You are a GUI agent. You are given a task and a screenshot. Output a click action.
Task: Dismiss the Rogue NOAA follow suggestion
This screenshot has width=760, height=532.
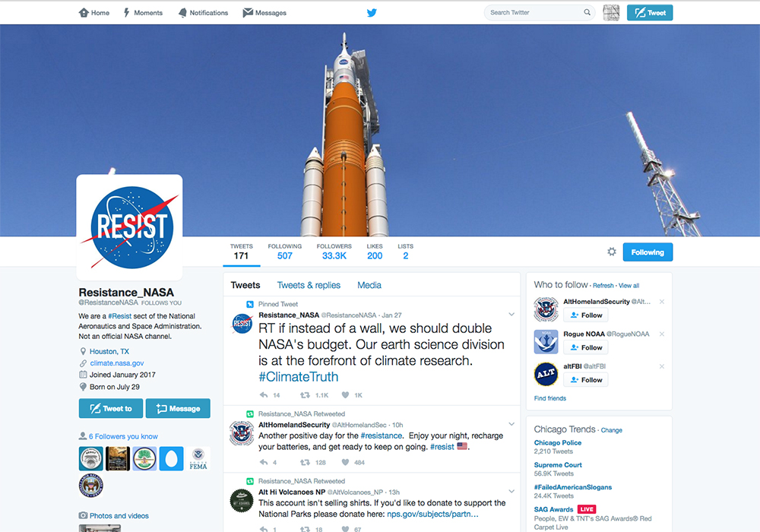661,334
